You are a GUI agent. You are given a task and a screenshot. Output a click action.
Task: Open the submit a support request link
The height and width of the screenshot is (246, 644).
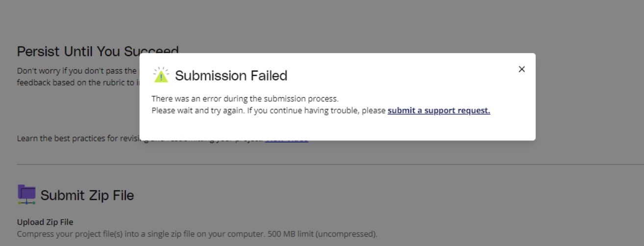coord(439,110)
